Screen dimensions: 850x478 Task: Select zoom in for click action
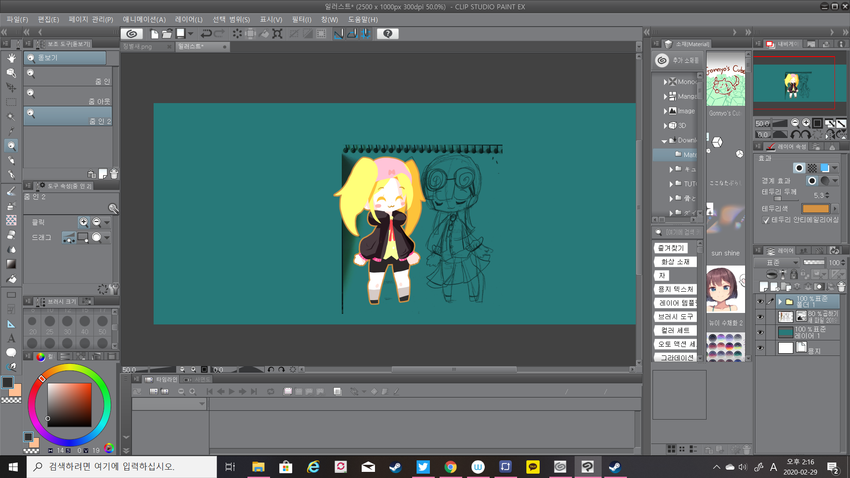[x=83, y=222]
